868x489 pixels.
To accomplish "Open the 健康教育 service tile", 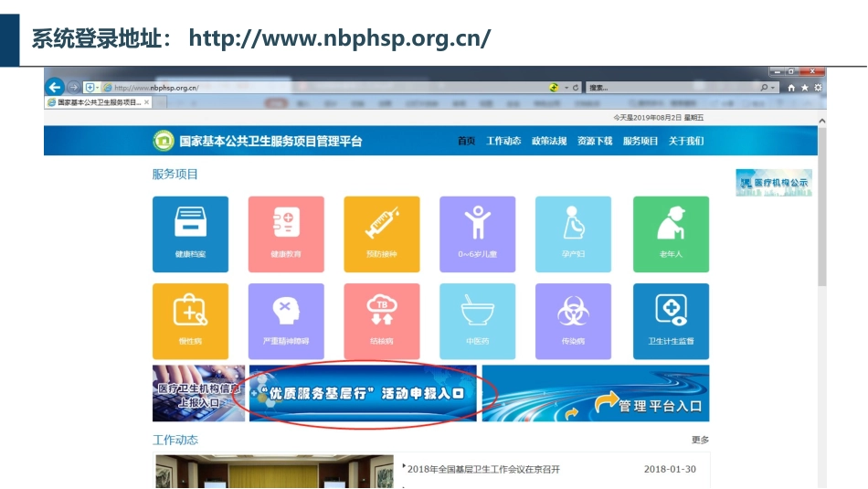I will 286,234.
